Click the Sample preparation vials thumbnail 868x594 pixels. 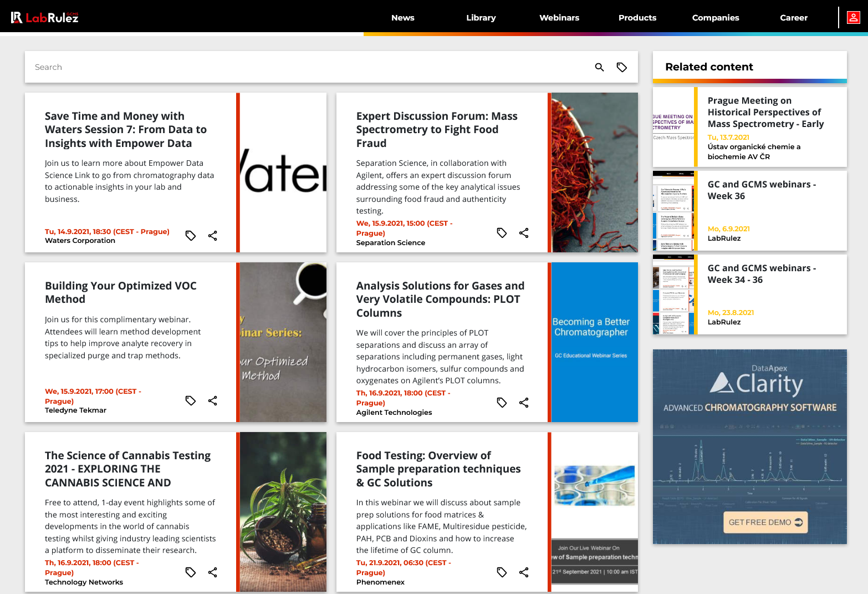point(595,512)
